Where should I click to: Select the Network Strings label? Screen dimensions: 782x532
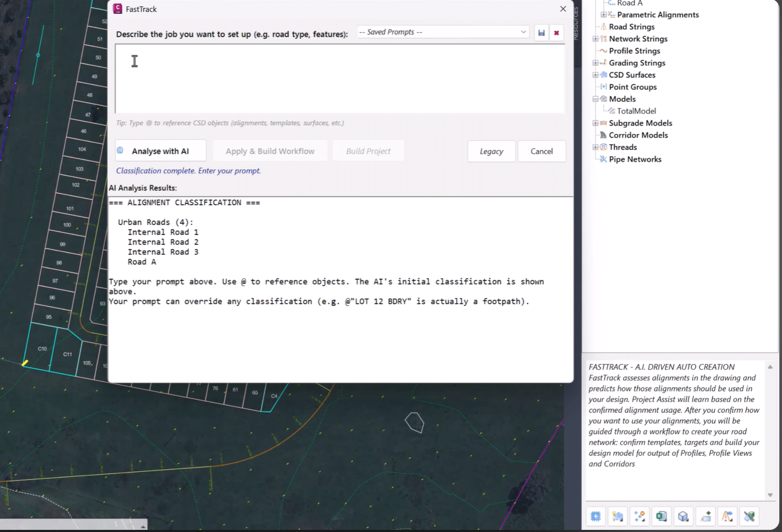638,39
